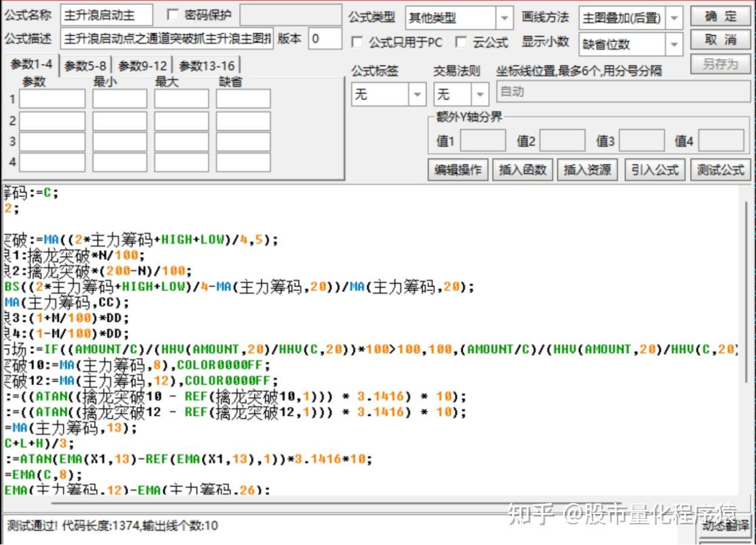This screenshot has height=545, width=756.
Task: Click row 1 缺省 value field
Action: tap(243, 99)
